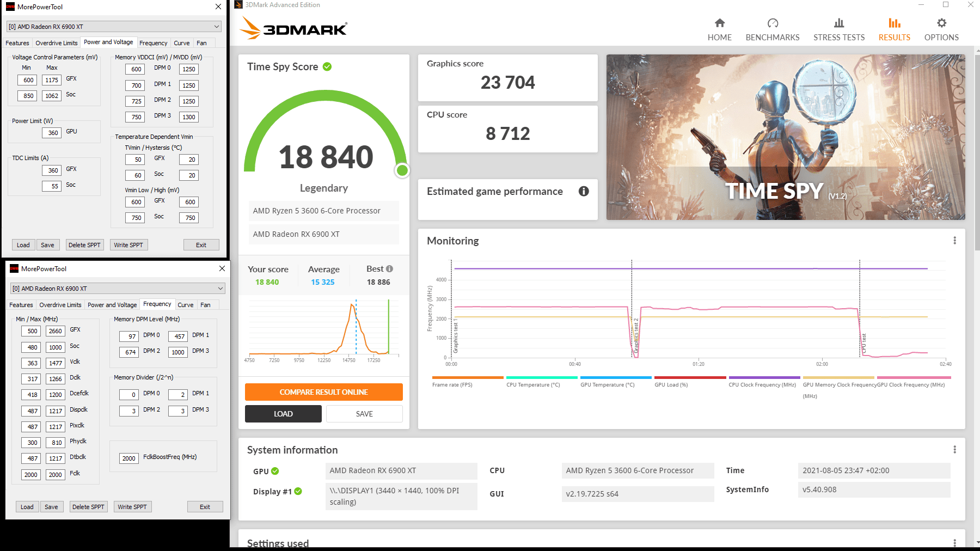Open Features tab in lower MorePowerTool
980x551 pixels.
[x=21, y=305]
